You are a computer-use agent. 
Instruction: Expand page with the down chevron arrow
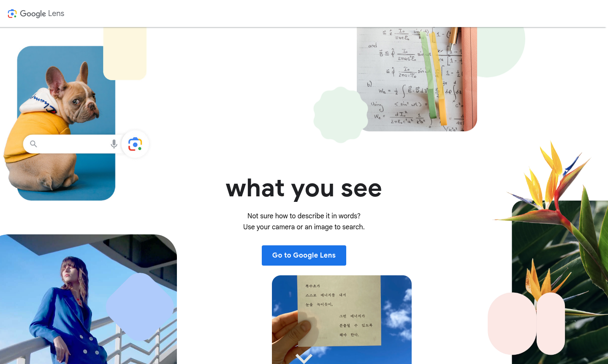304,359
